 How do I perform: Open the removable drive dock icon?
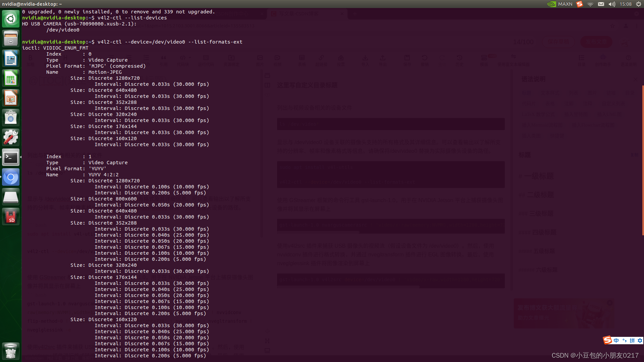11,197
